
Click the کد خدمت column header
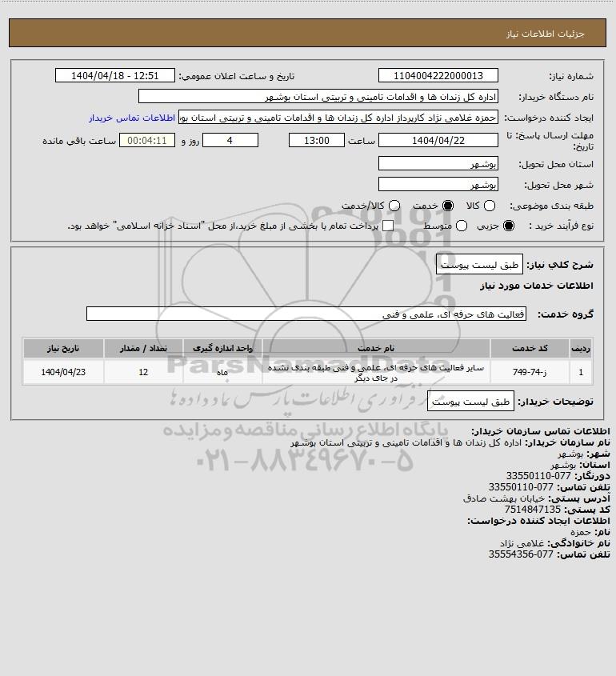[x=530, y=348]
